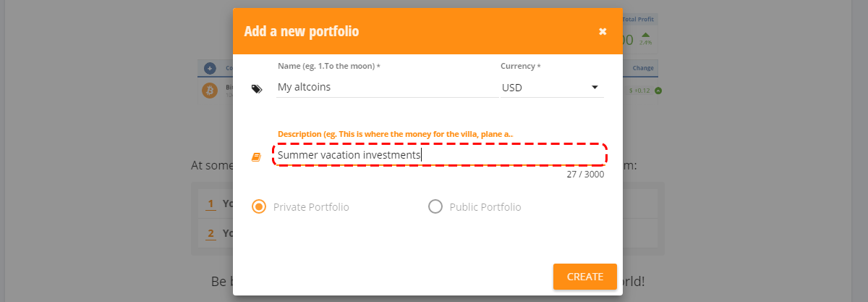Click the CREATE button
This screenshot has height=302, width=868.
[x=584, y=277]
